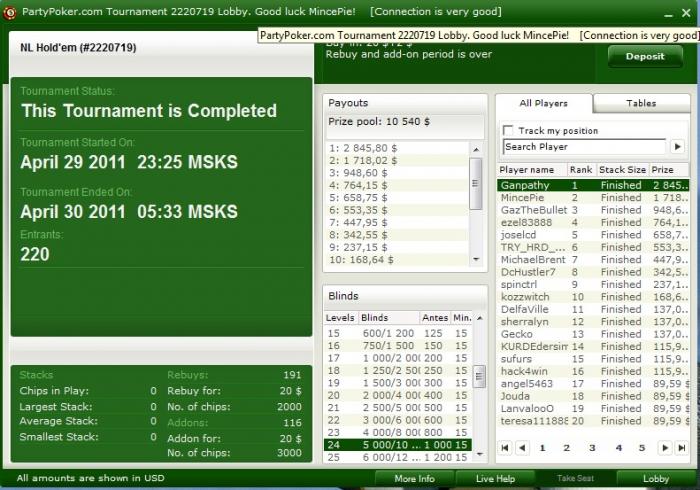Screen dimensions: 700x490
Task: Select player row DcHustler7
Action: click(593, 272)
